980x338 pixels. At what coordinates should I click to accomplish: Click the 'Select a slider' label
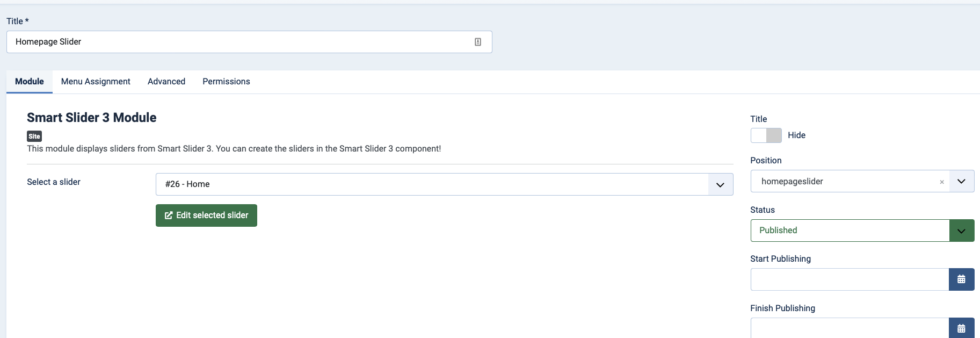(x=54, y=182)
